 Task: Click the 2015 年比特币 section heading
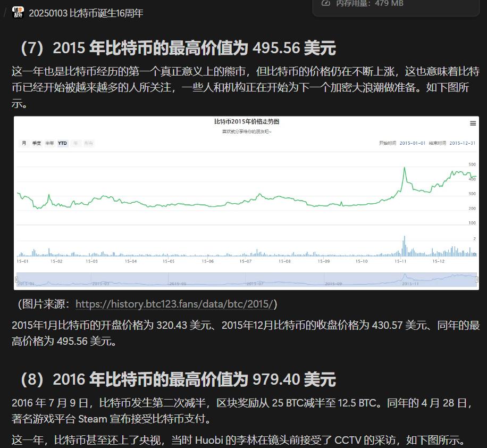coord(178,48)
